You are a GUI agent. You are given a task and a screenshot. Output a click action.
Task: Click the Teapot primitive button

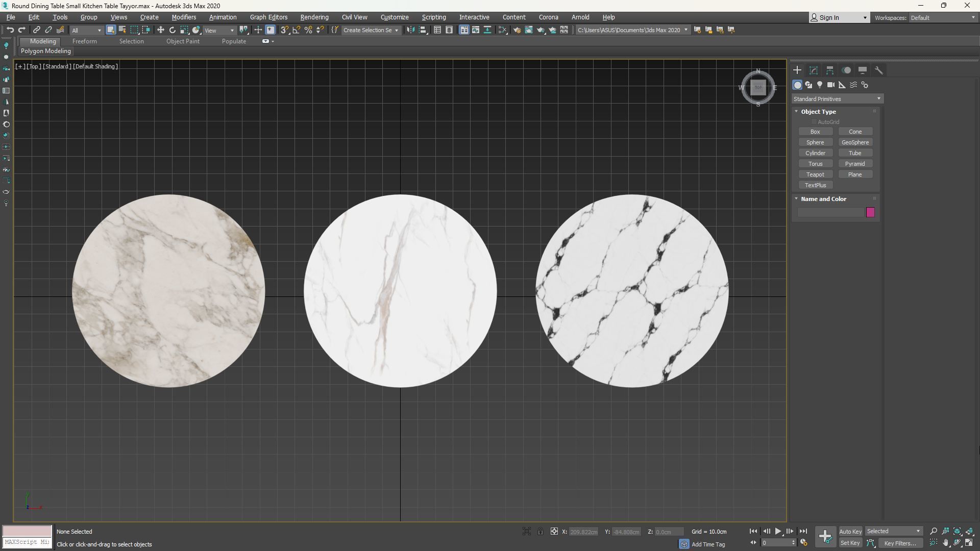click(x=815, y=174)
